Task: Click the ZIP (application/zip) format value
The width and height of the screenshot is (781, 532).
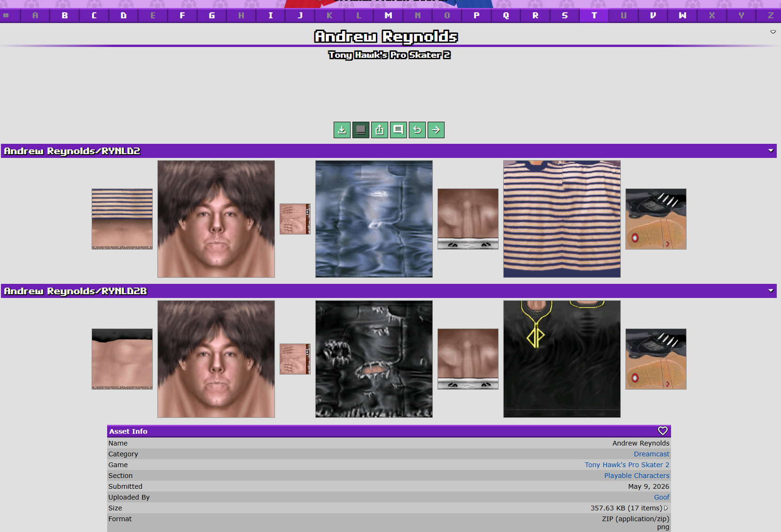Action: pos(635,519)
